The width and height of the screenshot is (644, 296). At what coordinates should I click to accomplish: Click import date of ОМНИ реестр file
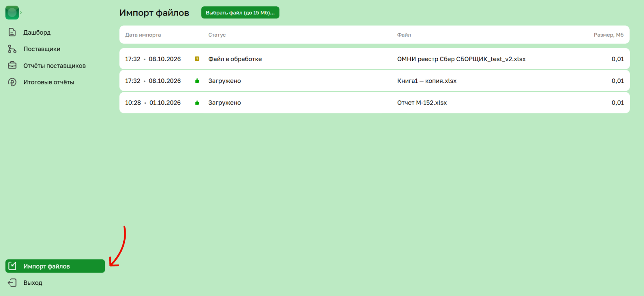click(153, 59)
